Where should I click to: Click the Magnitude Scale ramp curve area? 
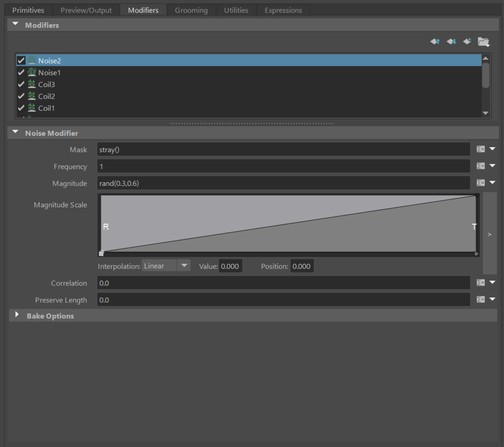288,224
